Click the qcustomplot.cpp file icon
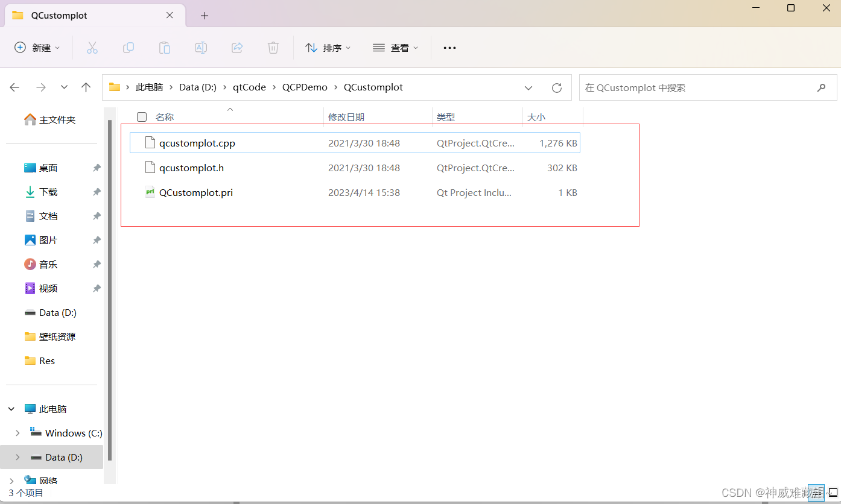This screenshot has height=504, width=841. pyautogui.click(x=150, y=143)
